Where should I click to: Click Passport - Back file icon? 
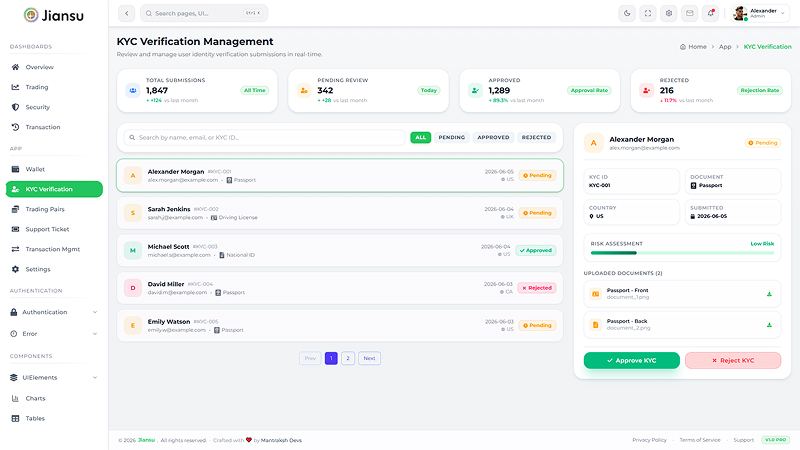pos(595,325)
